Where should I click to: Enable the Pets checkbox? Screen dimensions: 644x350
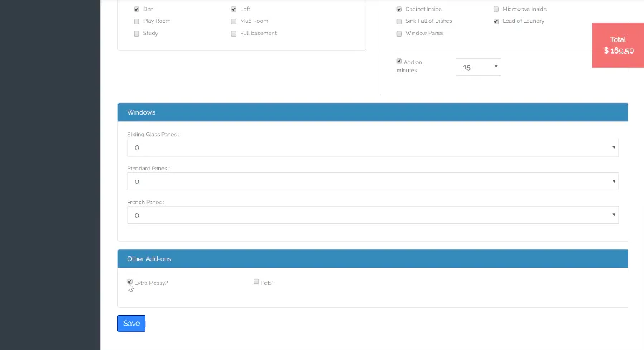256,282
